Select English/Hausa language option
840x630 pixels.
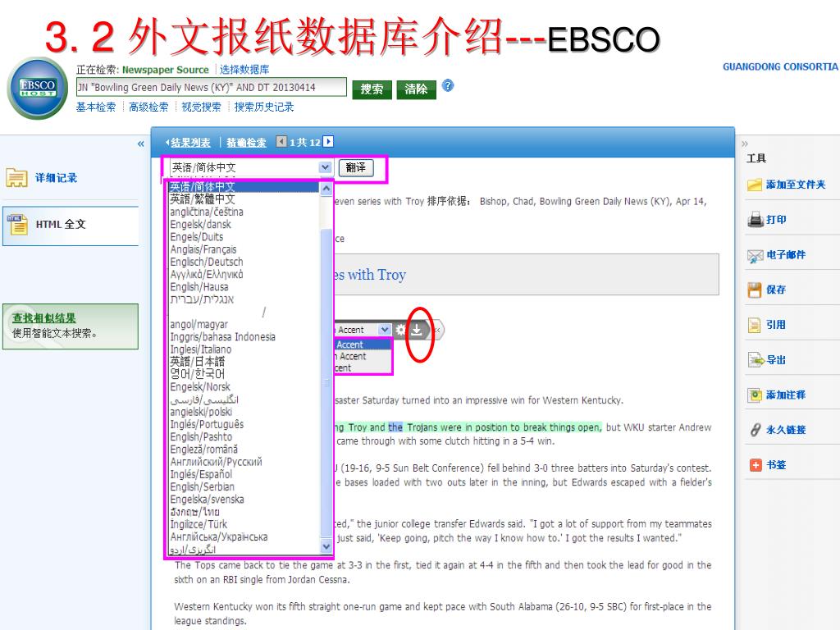tap(199, 287)
